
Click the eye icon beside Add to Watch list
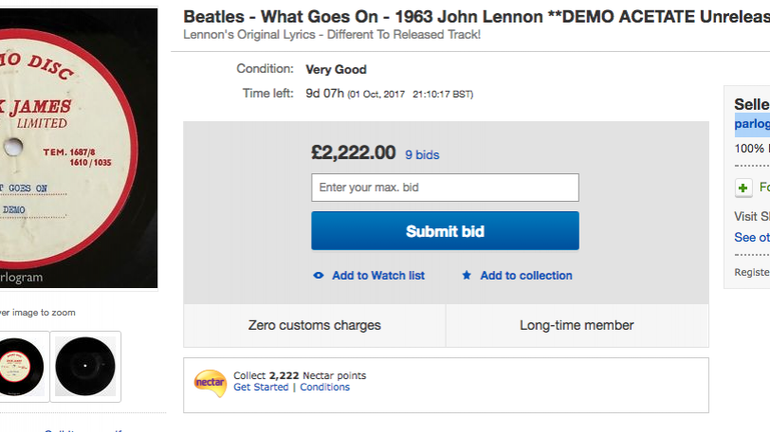tap(318, 276)
